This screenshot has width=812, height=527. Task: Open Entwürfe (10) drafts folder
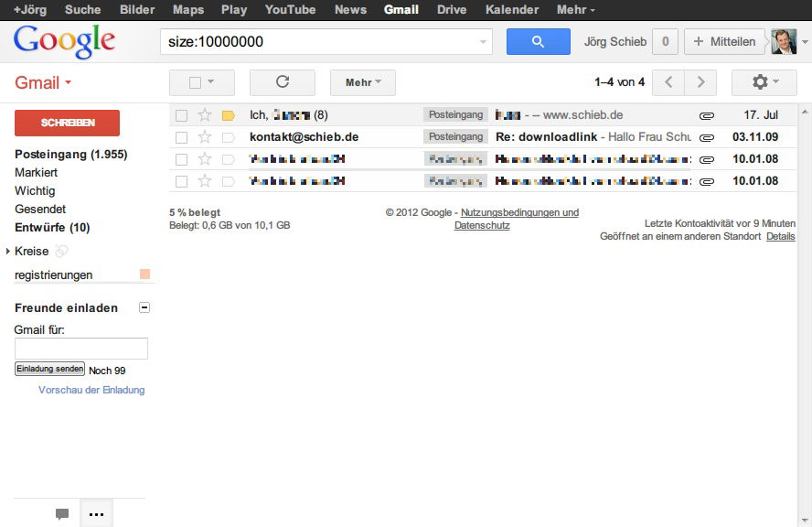[x=52, y=228]
